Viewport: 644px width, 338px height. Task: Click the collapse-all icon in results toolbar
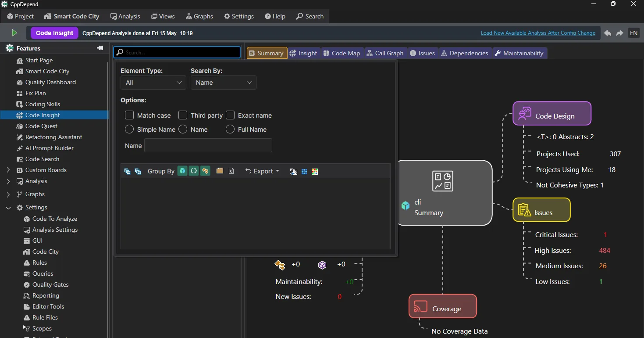[x=128, y=171]
